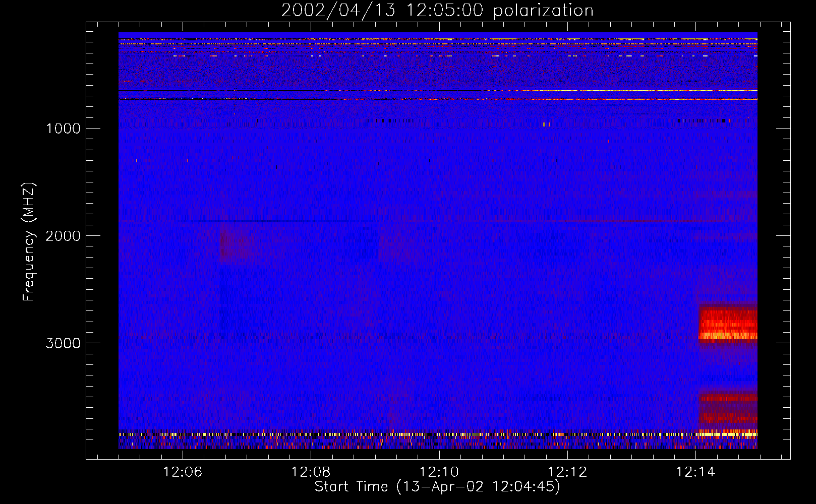The height and width of the screenshot is (504, 816).
Task: Click the 3000 frequency tick label
Action: point(63,343)
